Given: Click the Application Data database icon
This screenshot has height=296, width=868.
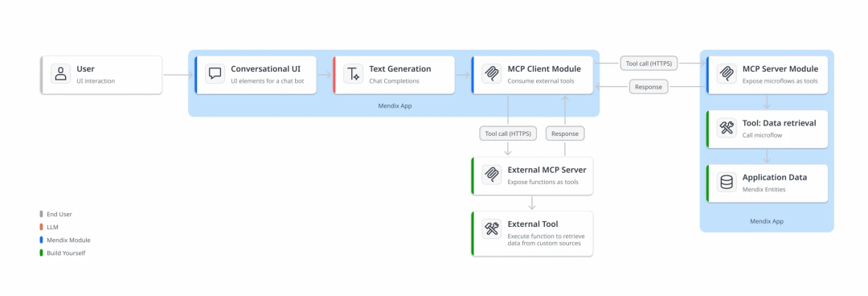Looking at the screenshot, I should [727, 183].
